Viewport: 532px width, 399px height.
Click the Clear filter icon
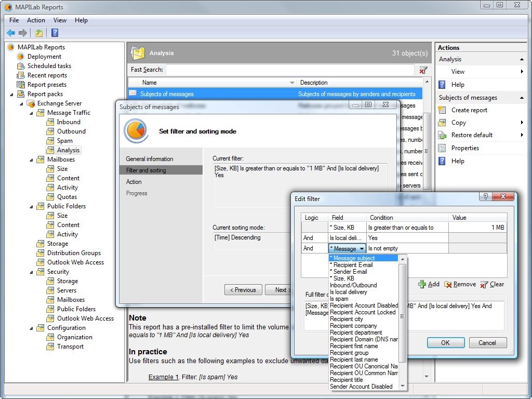pos(484,284)
